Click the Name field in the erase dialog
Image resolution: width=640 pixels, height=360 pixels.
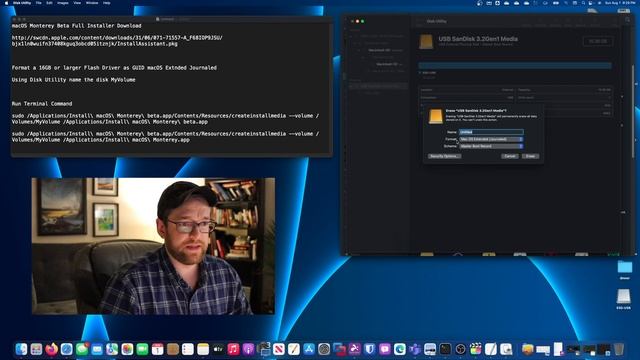click(491, 132)
